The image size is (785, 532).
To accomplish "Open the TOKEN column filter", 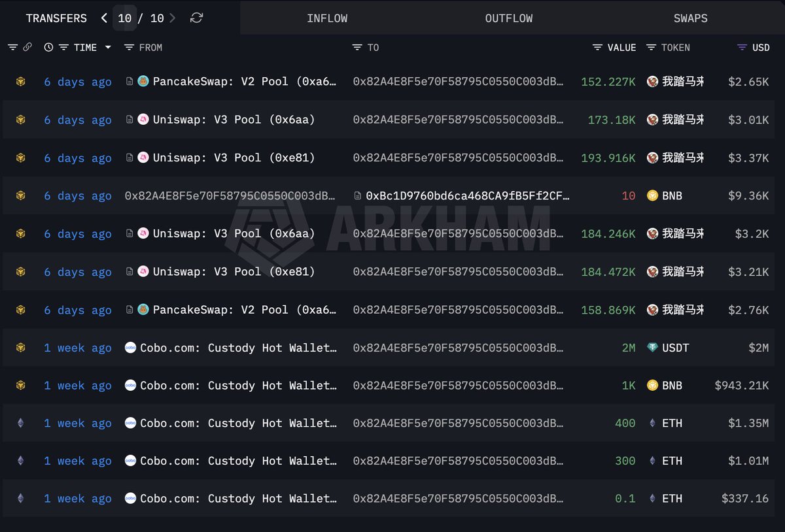I will point(651,47).
